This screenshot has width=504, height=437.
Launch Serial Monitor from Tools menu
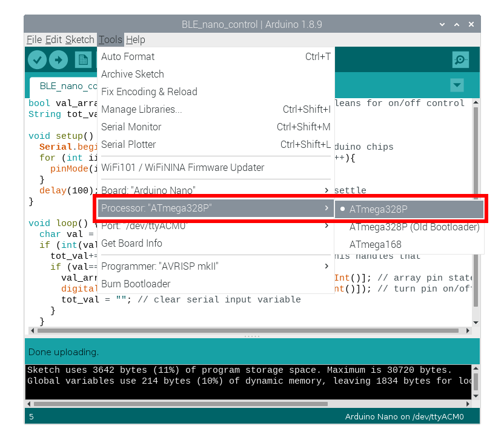point(216,127)
